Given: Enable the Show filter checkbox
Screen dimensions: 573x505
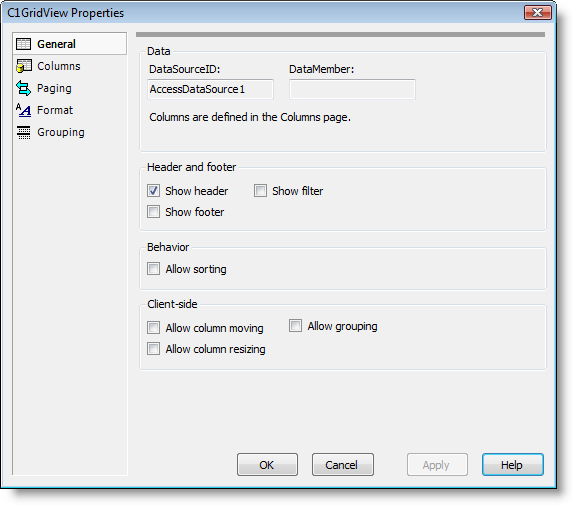Looking at the screenshot, I should tap(260, 190).
